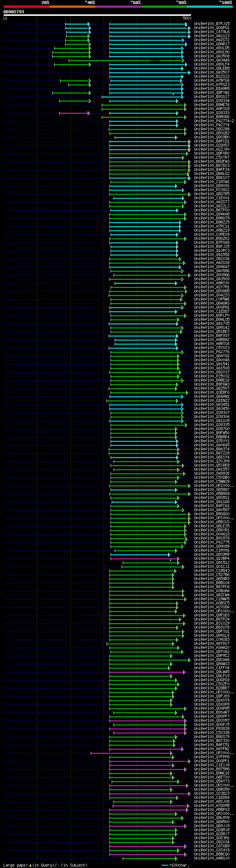Open hit UniRef100_C6T9L6
Viewport: 236px width, 868px height.
(x=212, y=32)
